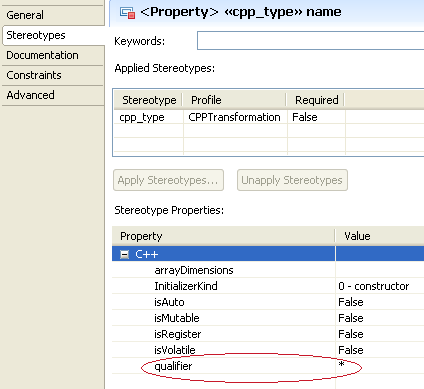Click the Property element icon in the title
Image resolution: width=424 pixels, height=389 pixels.
tap(127, 13)
